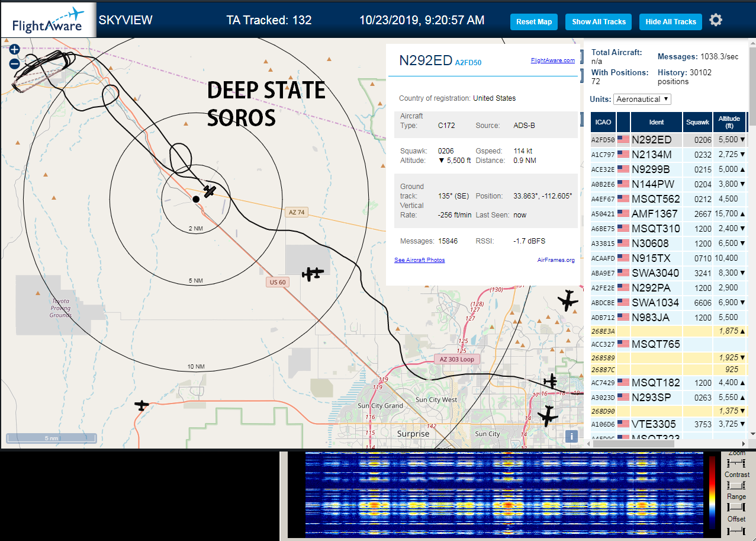Select the row with ICAO 26887C
This screenshot has width=756, height=541.
click(x=668, y=370)
